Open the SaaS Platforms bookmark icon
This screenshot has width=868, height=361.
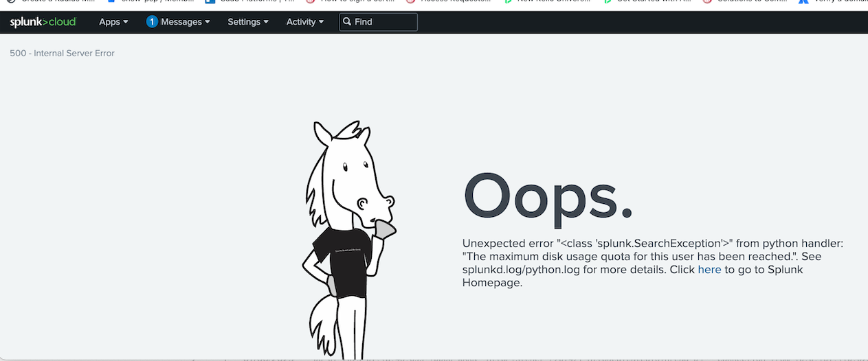coord(210,2)
